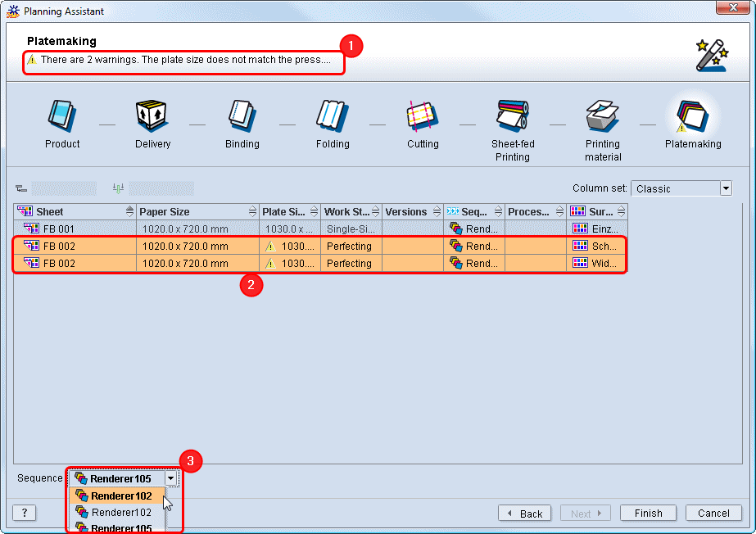
Task: Sort by the Sheet column header
Action: click(x=70, y=211)
